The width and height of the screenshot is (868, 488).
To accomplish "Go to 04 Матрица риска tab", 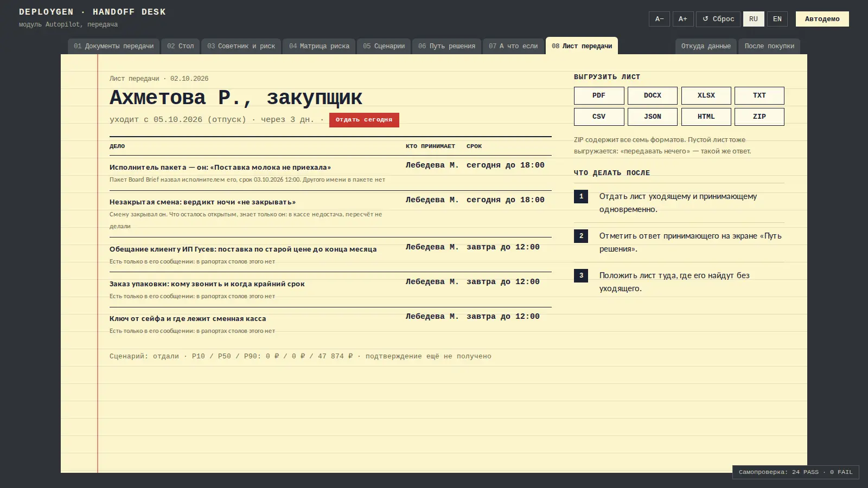I will [320, 46].
